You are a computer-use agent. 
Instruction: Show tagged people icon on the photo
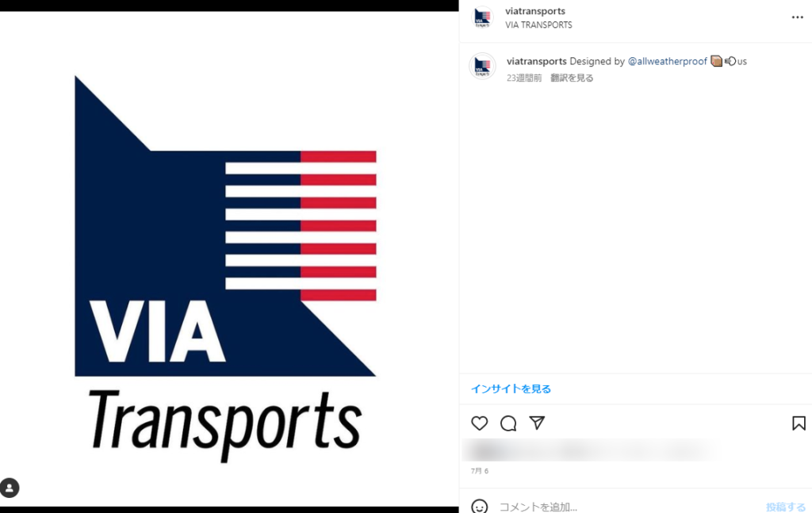pyautogui.click(x=10, y=488)
